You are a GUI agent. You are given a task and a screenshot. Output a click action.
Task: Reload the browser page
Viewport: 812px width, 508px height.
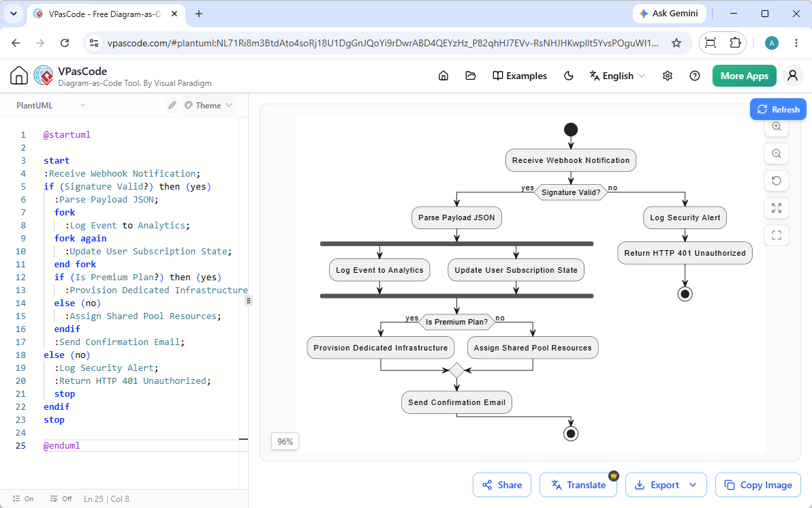[65, 43]
